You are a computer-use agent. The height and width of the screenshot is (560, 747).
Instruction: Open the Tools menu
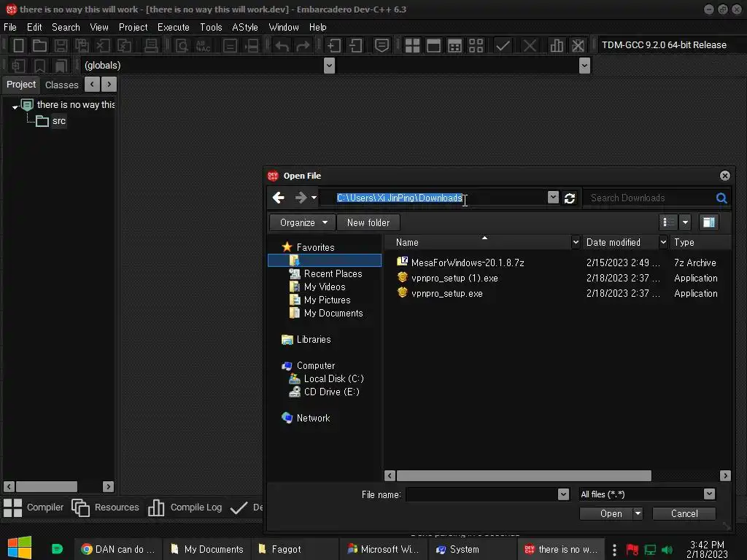[x=211, y=27]
